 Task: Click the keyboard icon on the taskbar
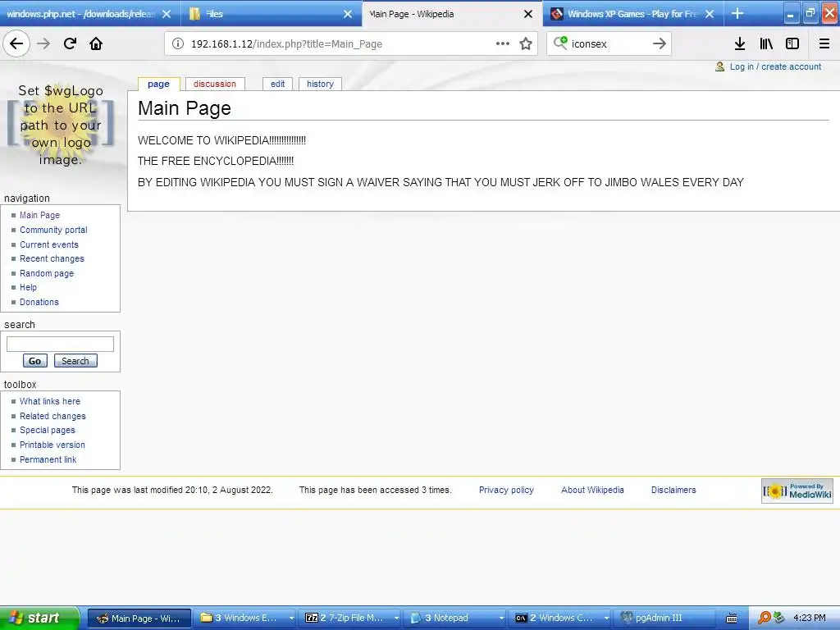731,619
